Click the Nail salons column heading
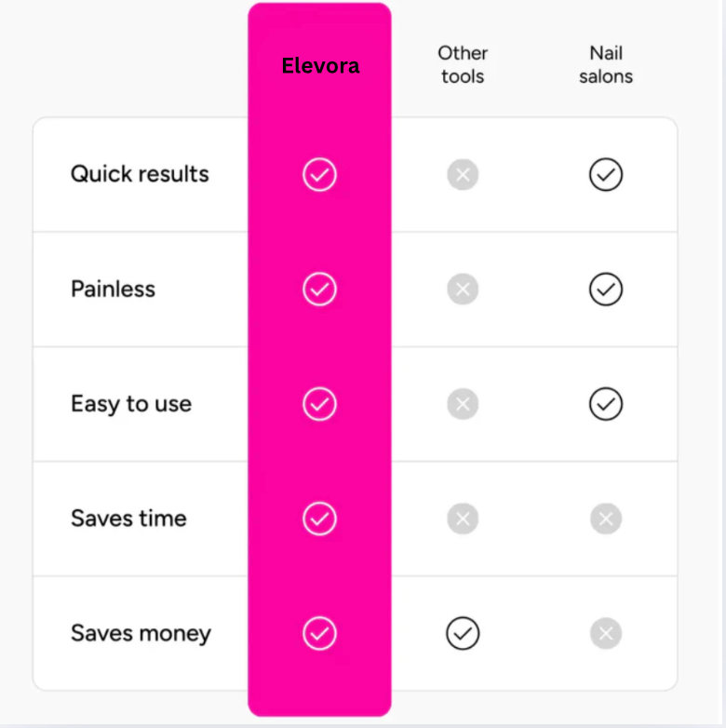 coord(606,64)
